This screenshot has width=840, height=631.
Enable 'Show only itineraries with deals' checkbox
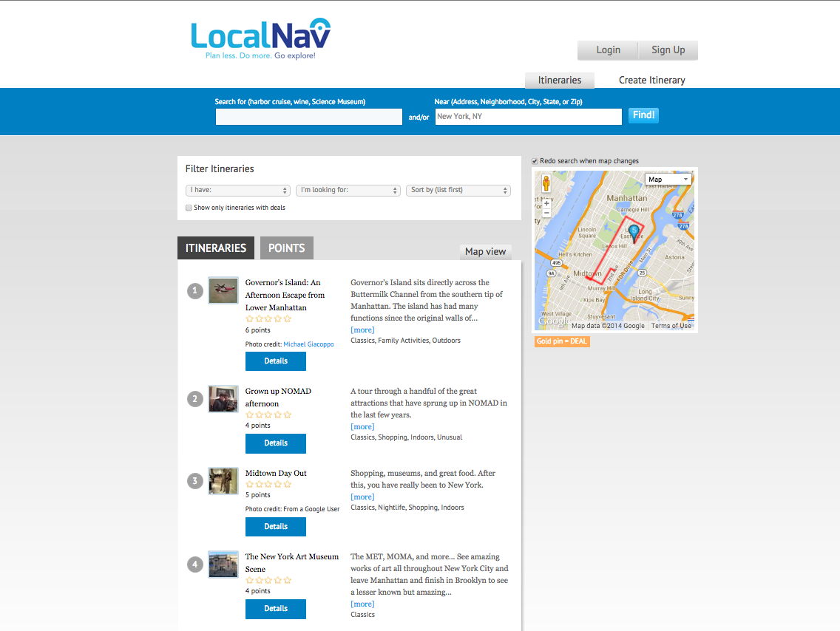[189, 208]
